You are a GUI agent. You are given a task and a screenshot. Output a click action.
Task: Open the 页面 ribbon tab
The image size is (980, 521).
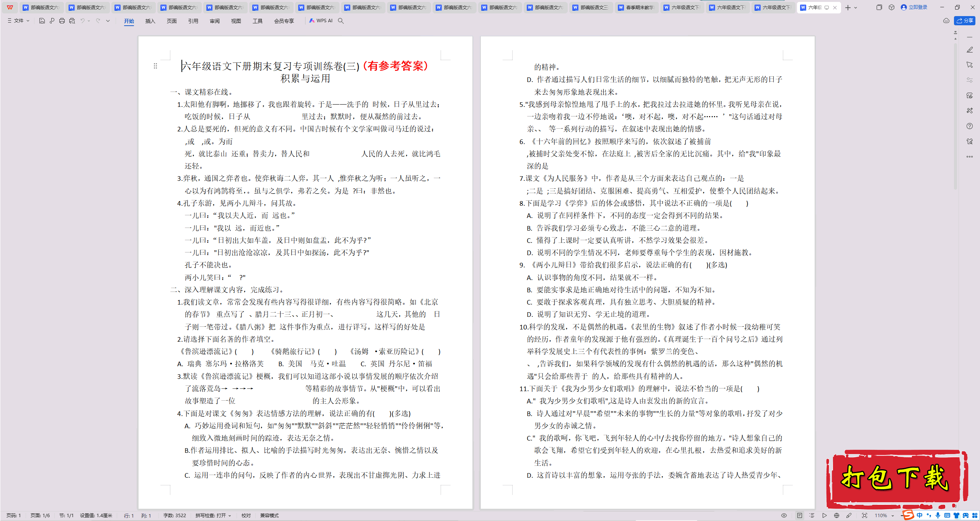click(x=172, y=21)
